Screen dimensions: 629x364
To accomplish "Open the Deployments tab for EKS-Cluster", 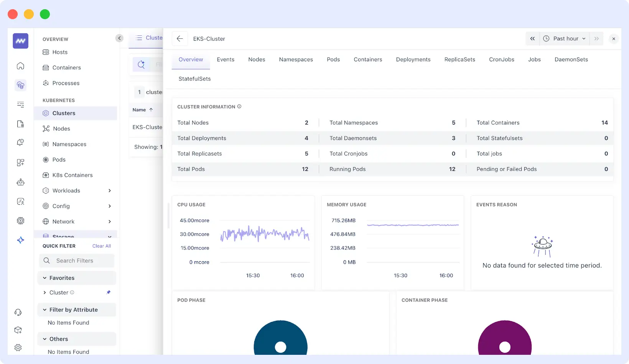I will (x=413, y=59).
